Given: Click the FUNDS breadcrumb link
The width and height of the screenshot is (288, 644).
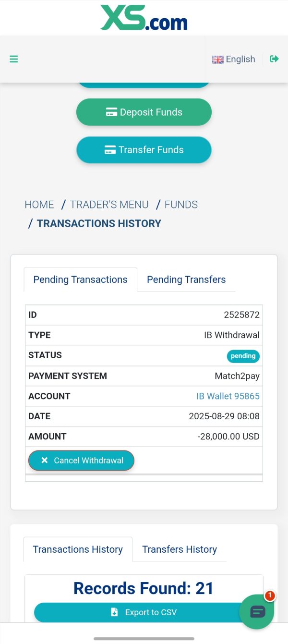Looking at the screenshot, I should click(181, 205).
